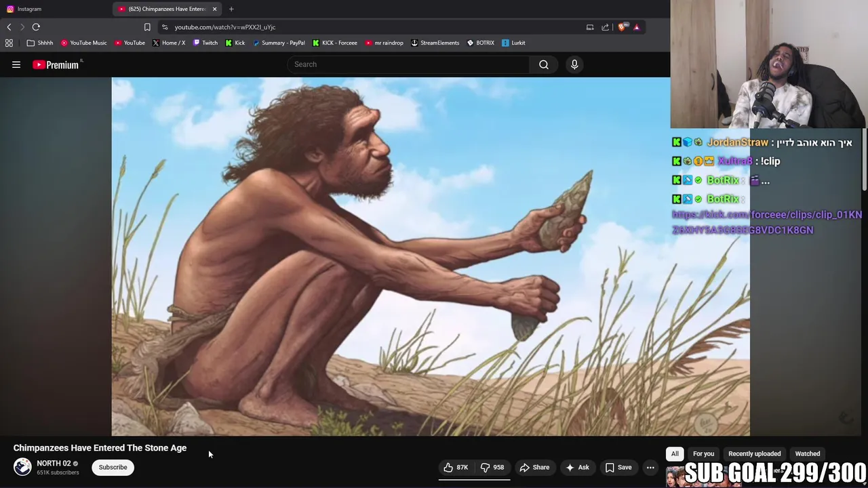Select the All filter chip

tap(675, 453)
